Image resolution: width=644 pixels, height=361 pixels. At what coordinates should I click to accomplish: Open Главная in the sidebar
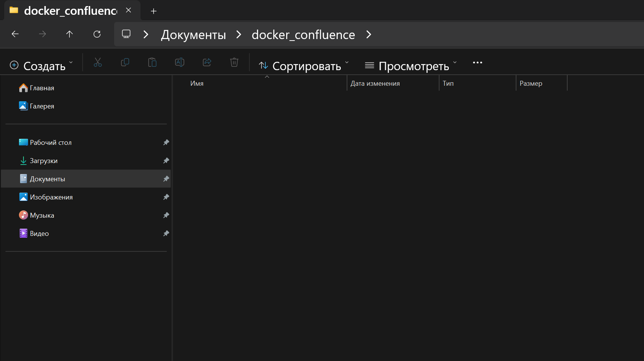(86, 88)
